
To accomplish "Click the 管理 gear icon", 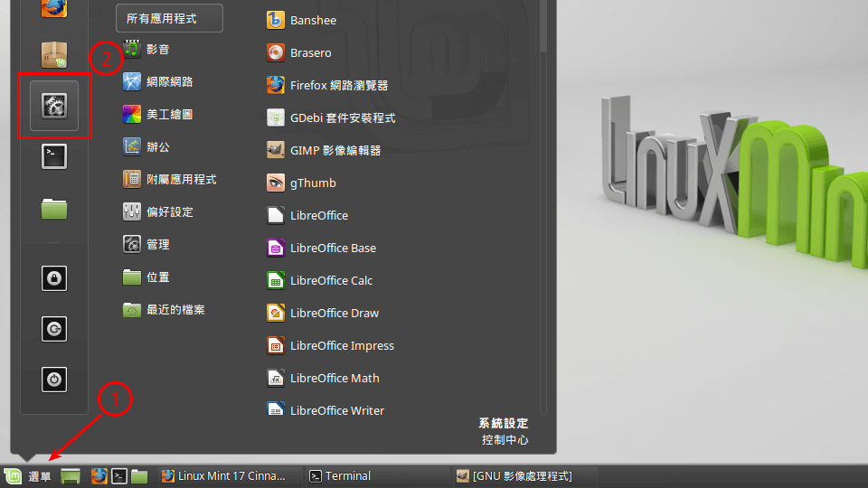I will 132,245.
